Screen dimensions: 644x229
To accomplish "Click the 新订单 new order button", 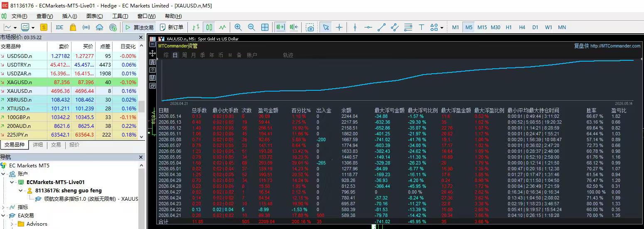I will tap(172, 27).
